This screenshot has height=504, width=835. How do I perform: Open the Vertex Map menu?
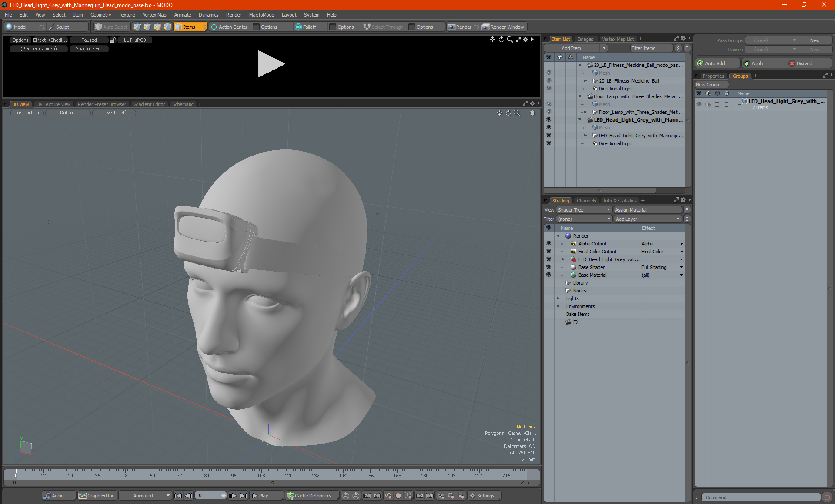tap(154, 15)
